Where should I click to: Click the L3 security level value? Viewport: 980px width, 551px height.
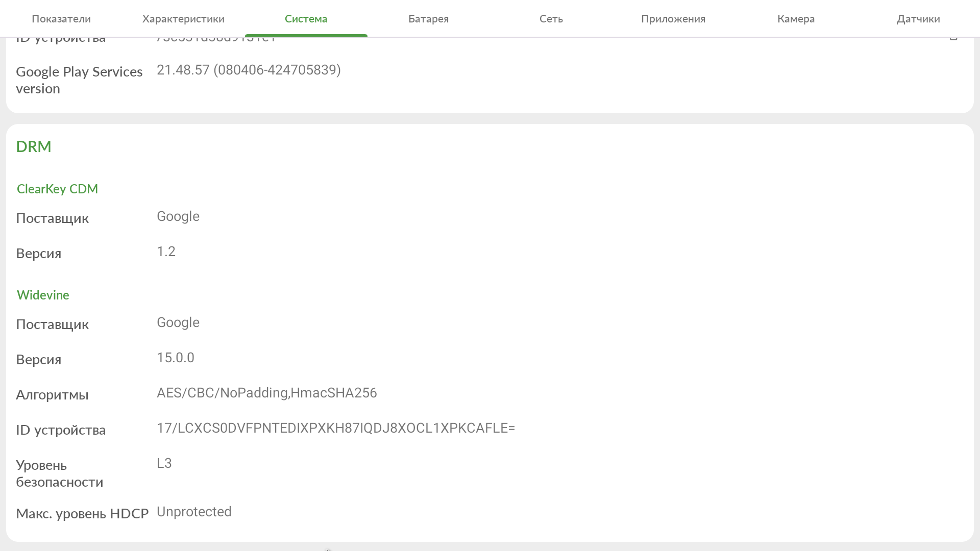164,463
